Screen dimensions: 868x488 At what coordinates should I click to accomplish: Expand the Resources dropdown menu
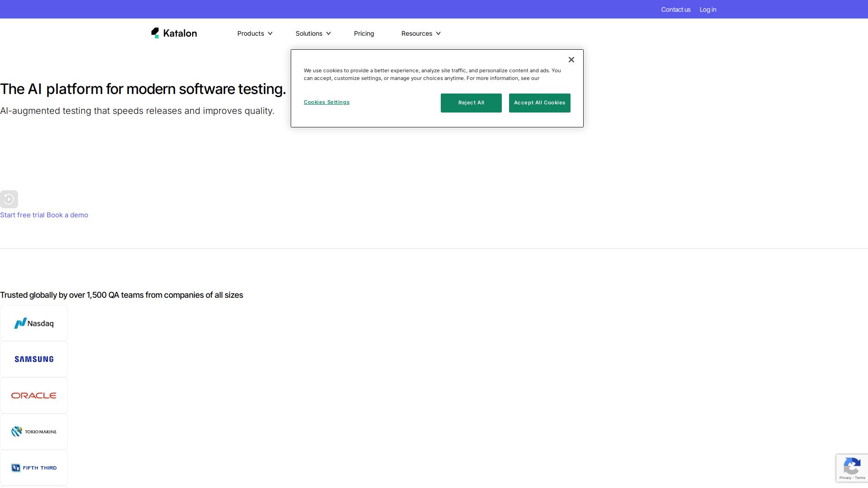(x=420, y=33)
